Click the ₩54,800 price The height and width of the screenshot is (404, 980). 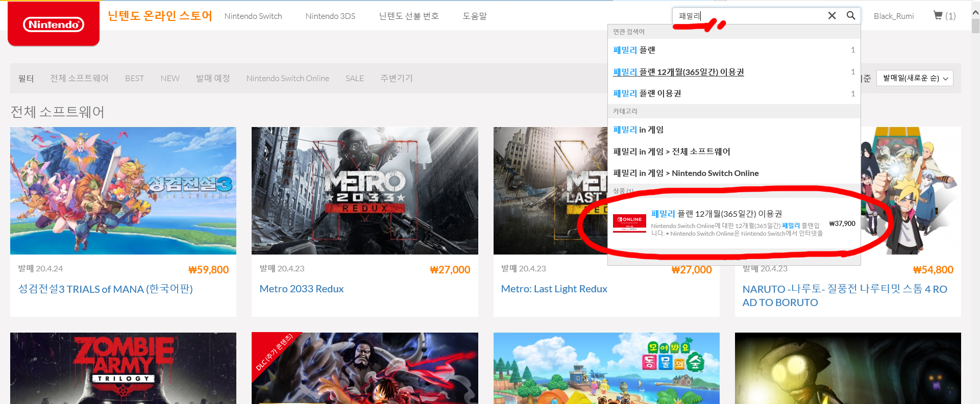click(x=933, y=270)
